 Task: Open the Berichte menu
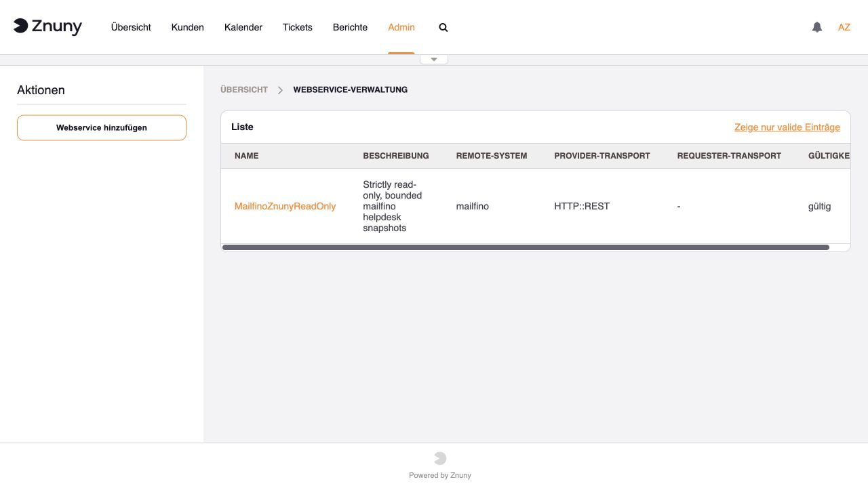click(x=350, y=27)
